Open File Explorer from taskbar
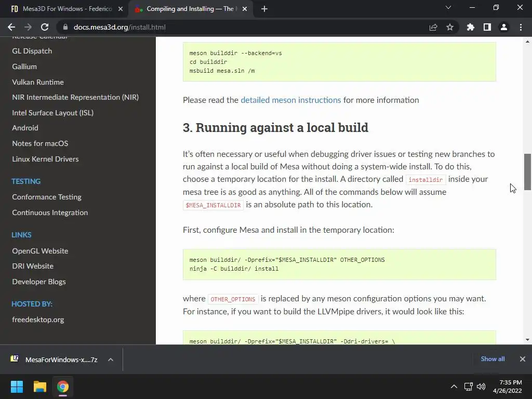The width and height of the screenshot is (532, 399). click(39, 387)
